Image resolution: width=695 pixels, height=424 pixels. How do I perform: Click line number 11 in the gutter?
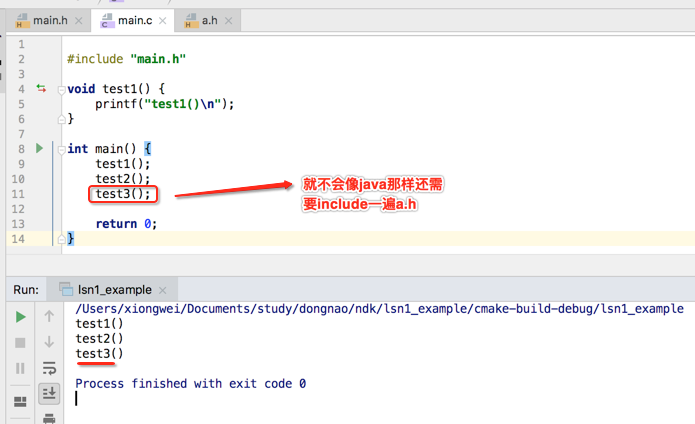click(x=18, y=194)
